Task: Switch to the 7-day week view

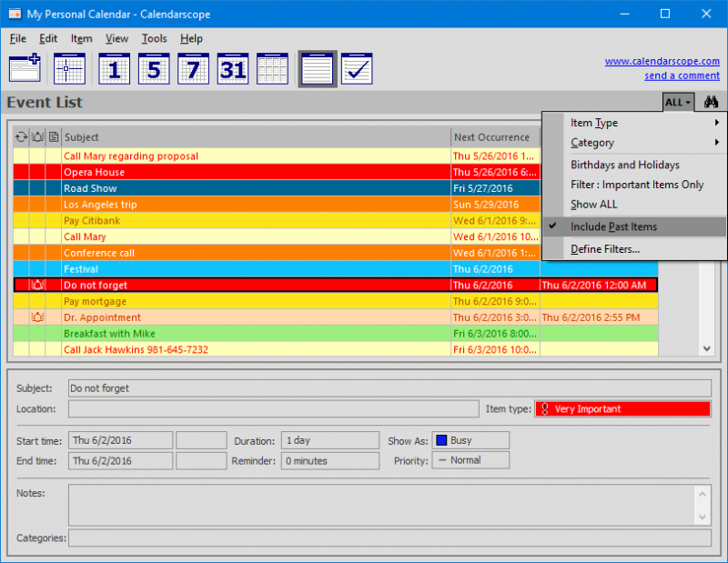Action: pyautogui.click(x=193, y=69)
